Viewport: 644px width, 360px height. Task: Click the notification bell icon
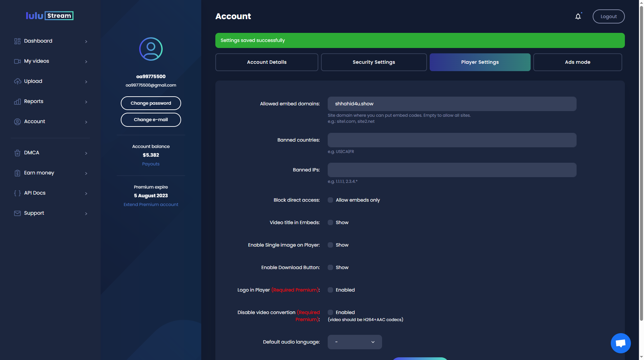tap(578, 16)
